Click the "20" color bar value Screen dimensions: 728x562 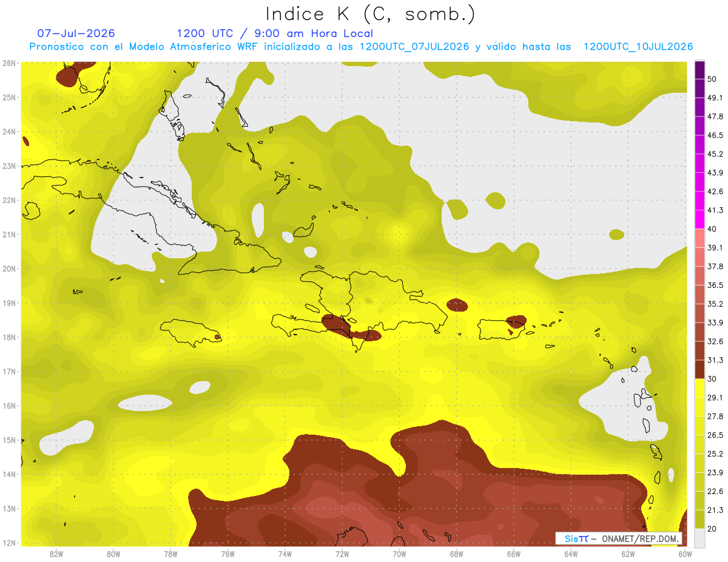tap(713, 529)
